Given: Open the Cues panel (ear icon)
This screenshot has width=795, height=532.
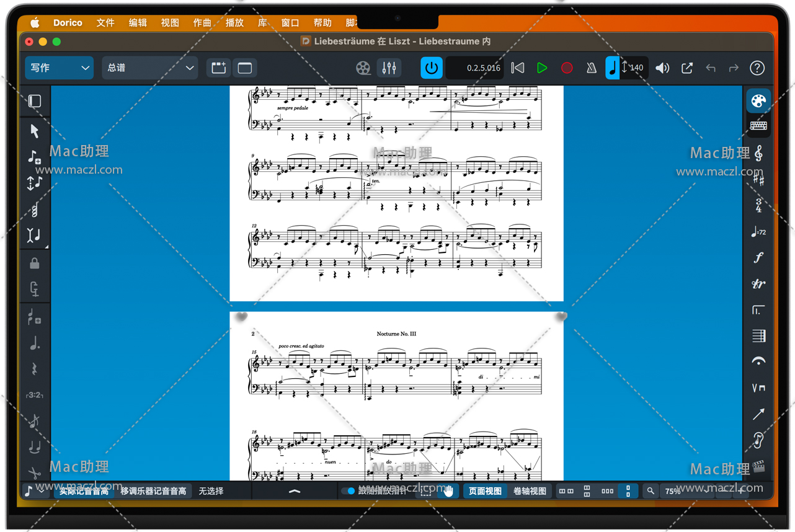Looking at the screenshot, I should (758, 440).
